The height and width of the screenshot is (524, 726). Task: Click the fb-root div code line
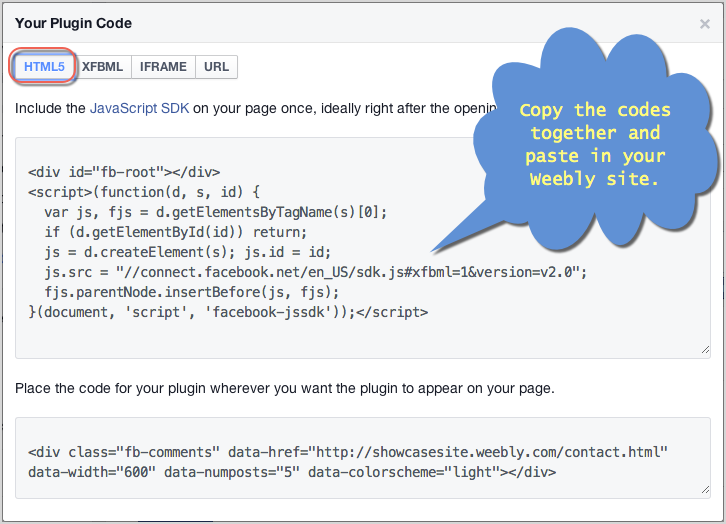[125, 172]
